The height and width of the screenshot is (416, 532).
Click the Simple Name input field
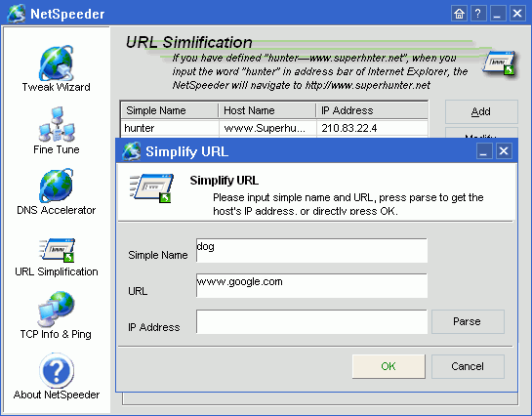(x=311, y=250)
